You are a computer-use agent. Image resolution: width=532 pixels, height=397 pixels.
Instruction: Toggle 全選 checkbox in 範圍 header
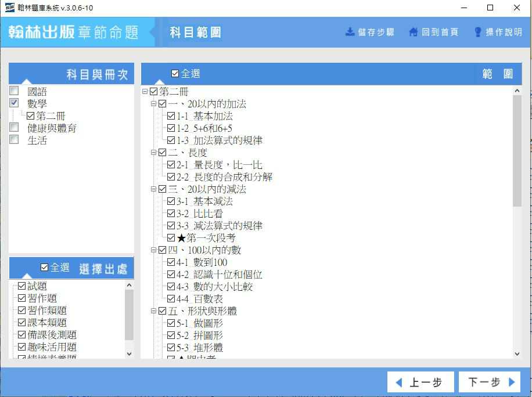pyautogui.click(x=175, y=74)
